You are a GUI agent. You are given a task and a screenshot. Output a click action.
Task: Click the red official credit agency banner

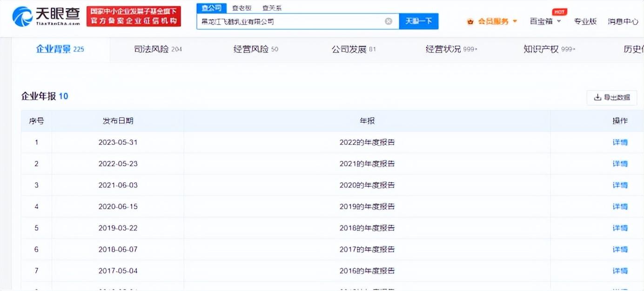point(134,17)
